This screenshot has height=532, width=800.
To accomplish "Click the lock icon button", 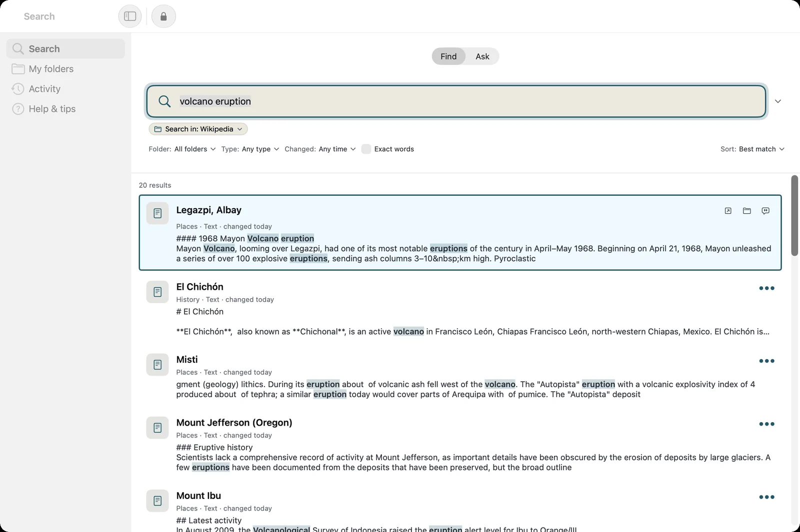I will point(163,16).
